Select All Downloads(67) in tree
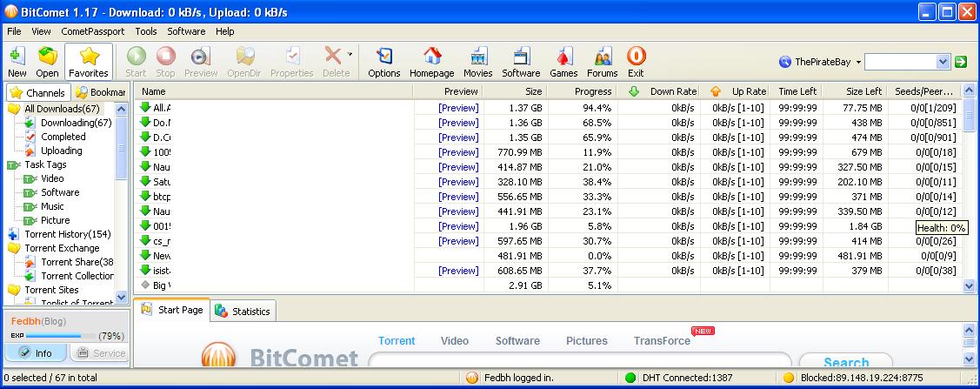 pos(61,109)
